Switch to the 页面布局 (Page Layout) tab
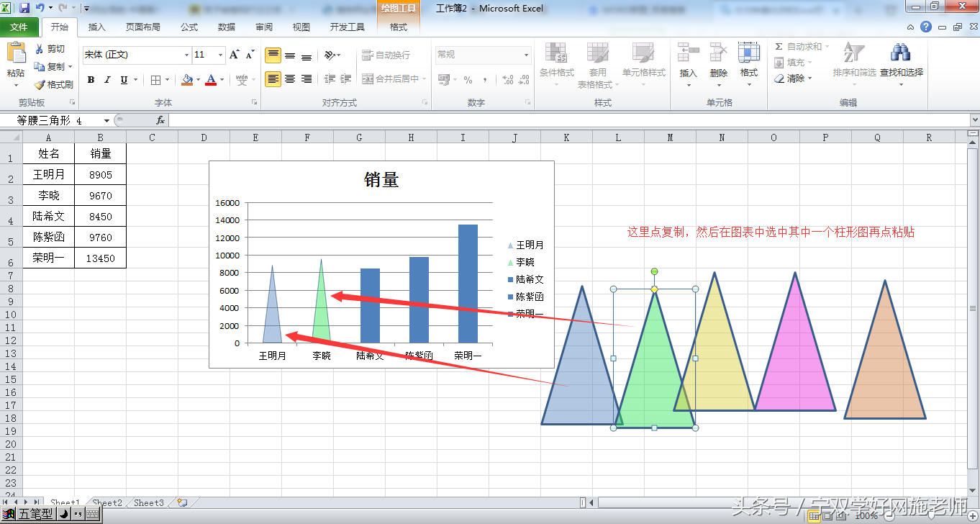This screenshot has width=980, height=524. point(143,27)
